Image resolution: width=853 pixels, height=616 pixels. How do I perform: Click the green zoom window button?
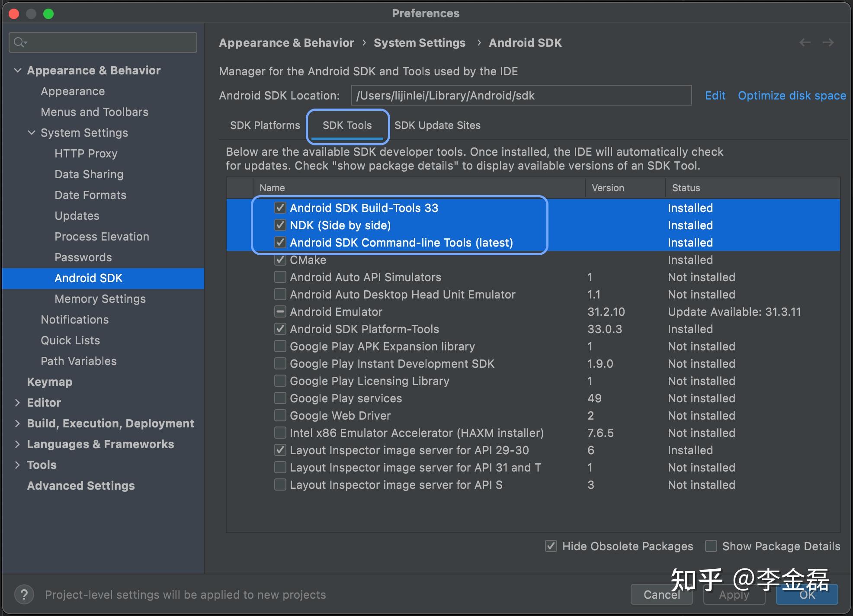pos(48,14)
